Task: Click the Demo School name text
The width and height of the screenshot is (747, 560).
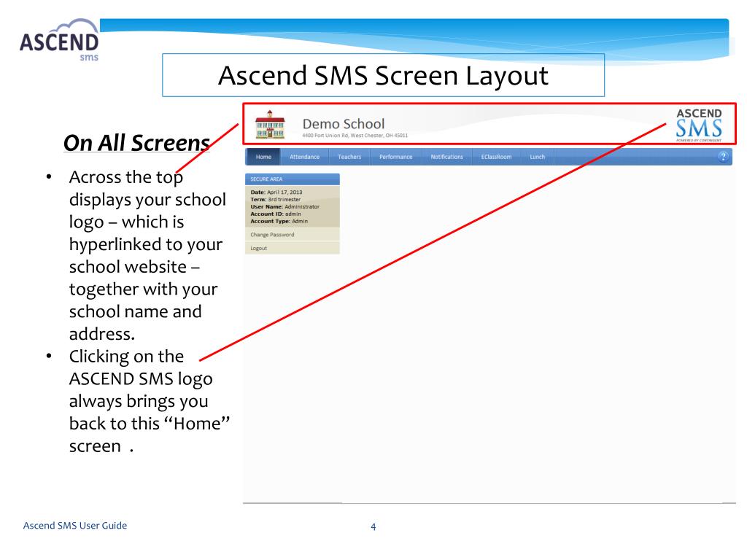Action: 343,124
